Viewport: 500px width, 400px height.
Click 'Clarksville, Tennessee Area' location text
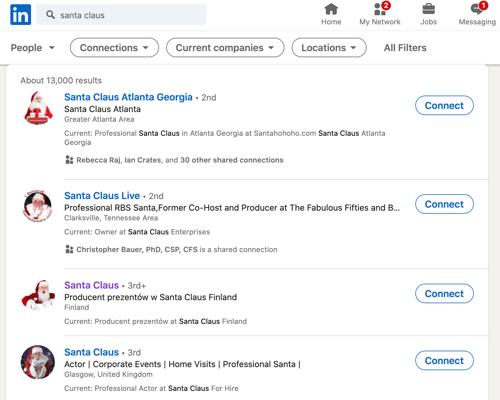click(x=111, y=218)
